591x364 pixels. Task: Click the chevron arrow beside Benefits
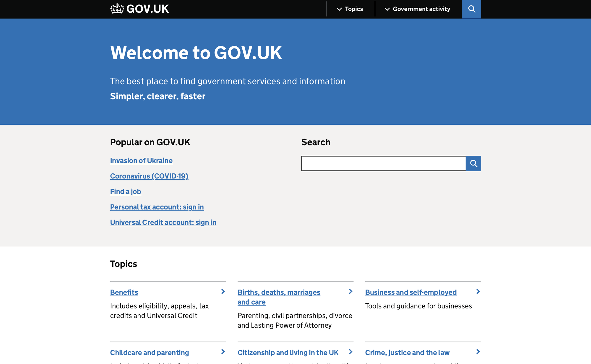(223, 292)
